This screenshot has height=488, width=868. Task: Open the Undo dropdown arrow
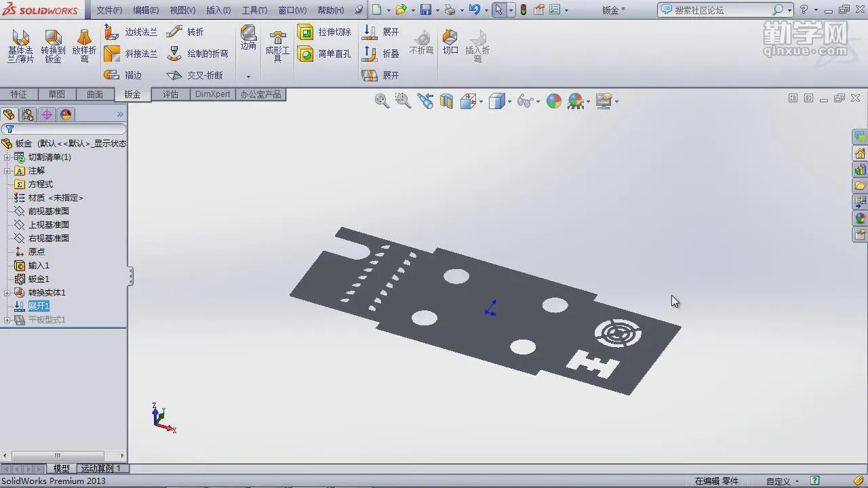(x=486, y=10)
